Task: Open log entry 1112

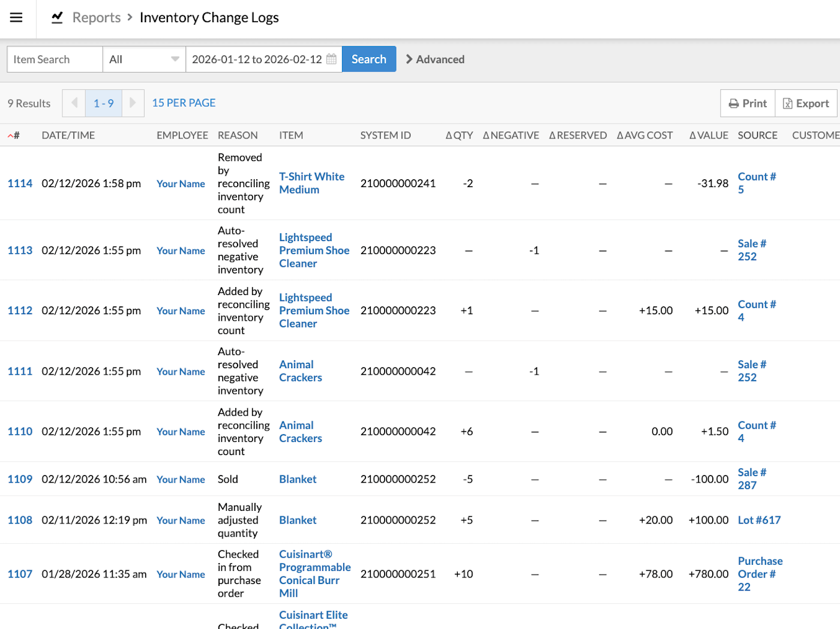Action: point(20,311)
